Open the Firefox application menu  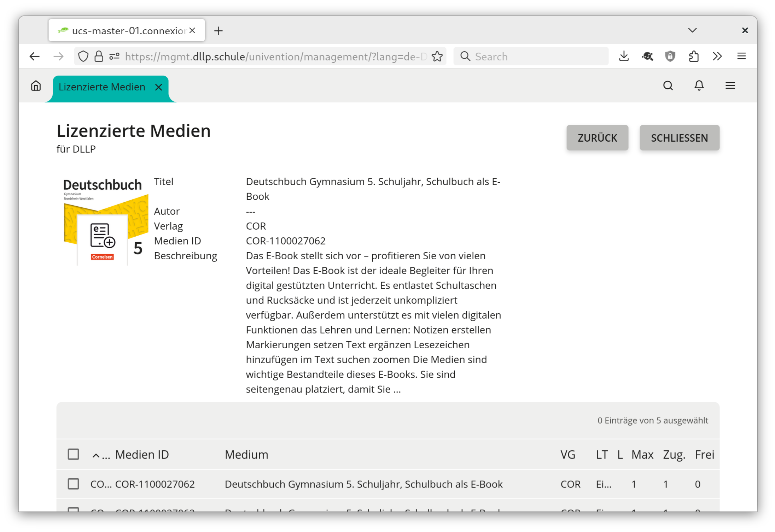[x=741, y=57]
